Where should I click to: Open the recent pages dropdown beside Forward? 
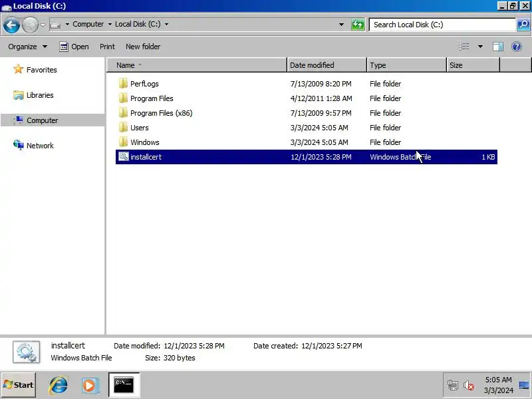[43, 25]
